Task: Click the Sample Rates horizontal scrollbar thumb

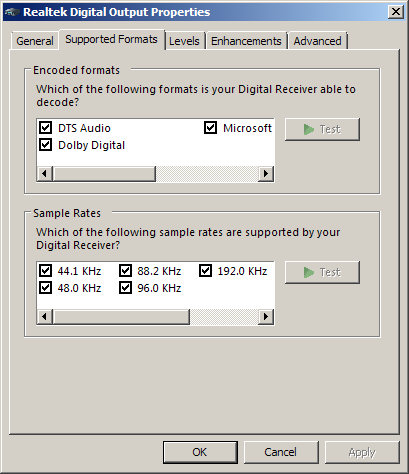Action: (121, 316)
